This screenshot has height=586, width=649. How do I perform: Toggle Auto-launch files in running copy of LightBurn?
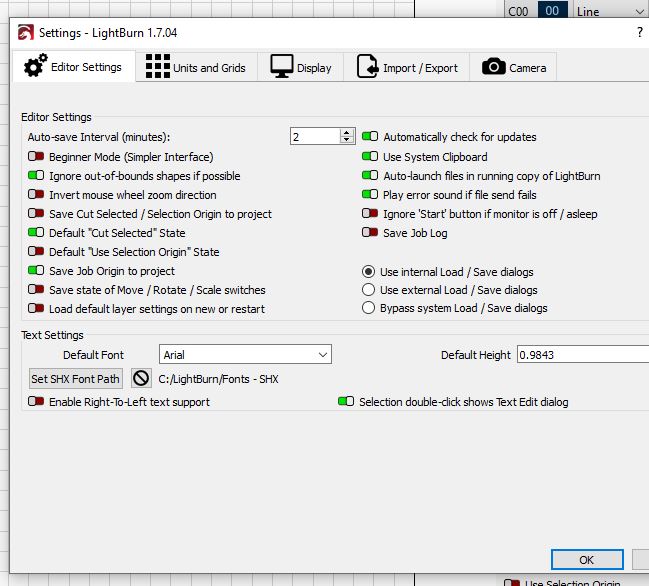click(x=370, y=175)
